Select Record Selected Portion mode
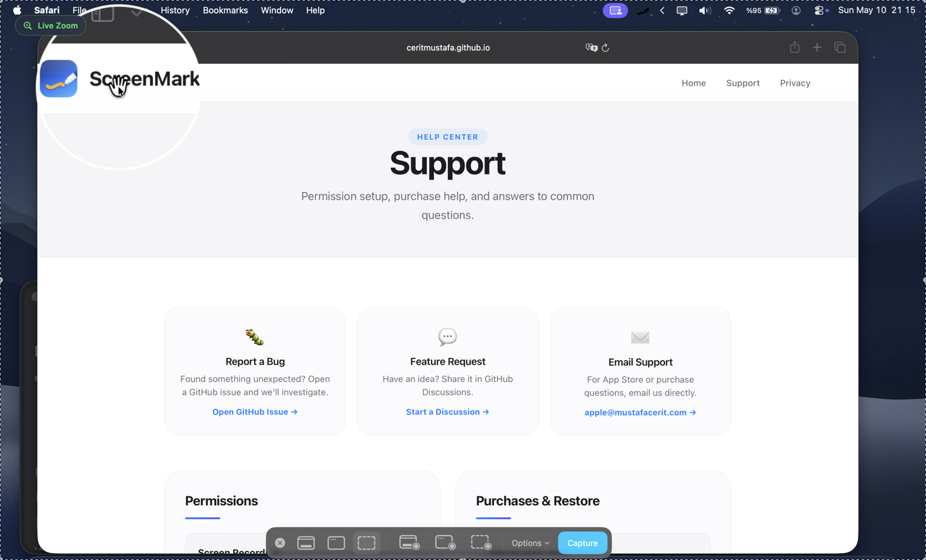Screen dimensions: 926x560 click(x=481, y=543)
